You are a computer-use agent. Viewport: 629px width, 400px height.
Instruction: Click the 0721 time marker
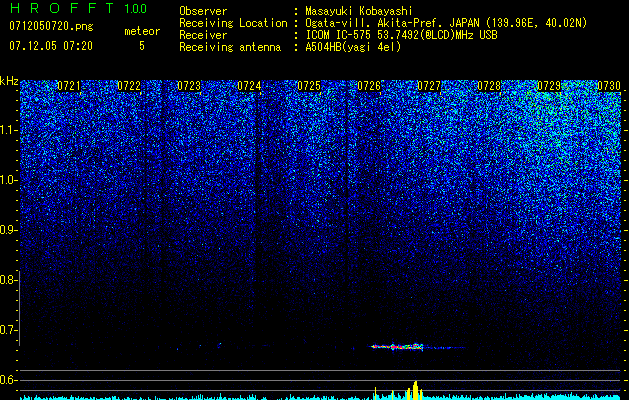[x=69, y=86]
